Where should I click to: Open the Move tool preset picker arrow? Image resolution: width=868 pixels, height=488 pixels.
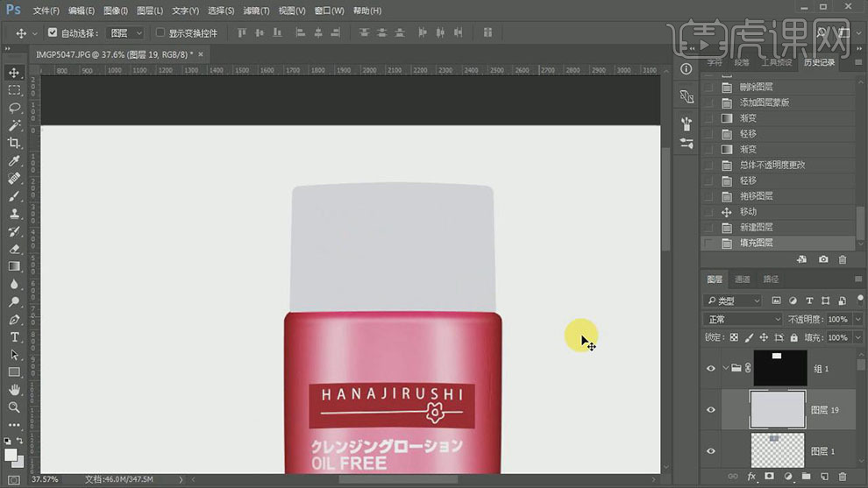pyautogui.click(x=35, y=33)
